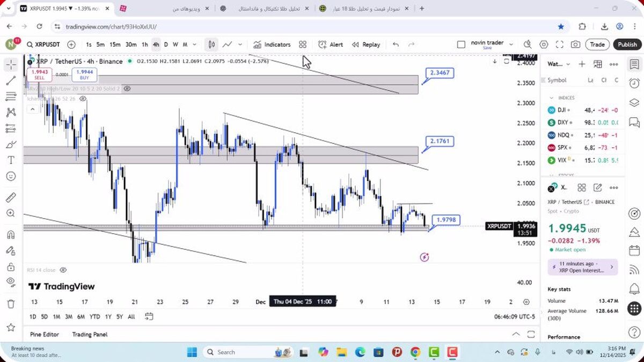Open the Pine Editor tab
This screenshot has width=644, height=362.
(45, 334)
